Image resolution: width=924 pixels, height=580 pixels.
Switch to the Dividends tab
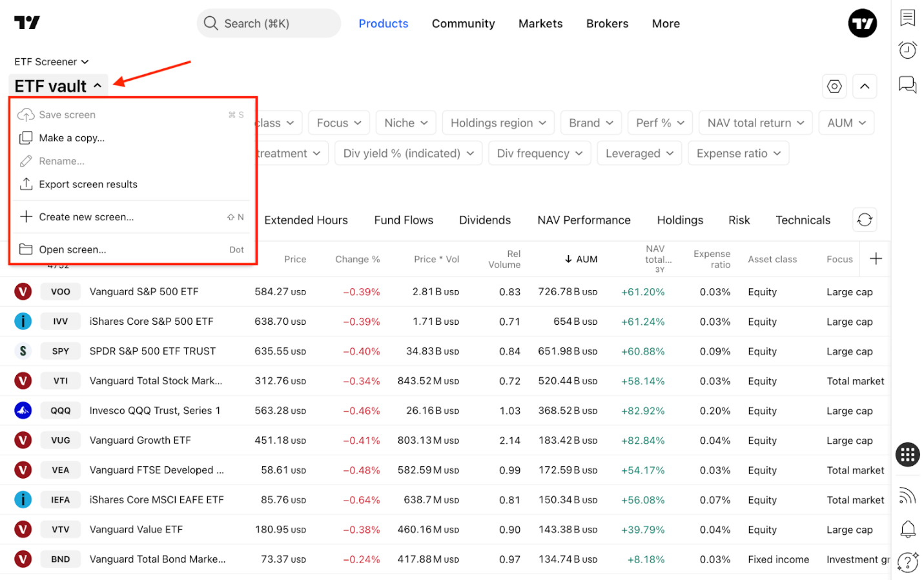tap(484, 220)
